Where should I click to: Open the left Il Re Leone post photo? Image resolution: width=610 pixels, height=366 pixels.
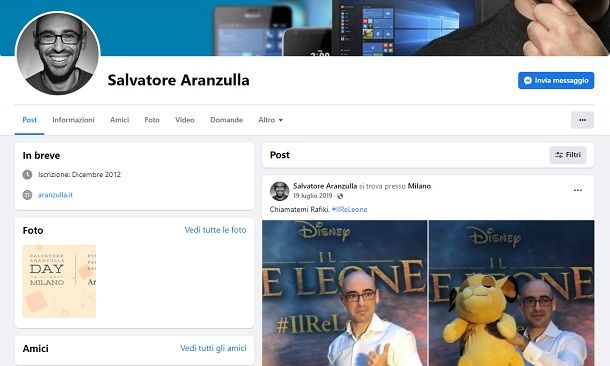pos(345,293)
